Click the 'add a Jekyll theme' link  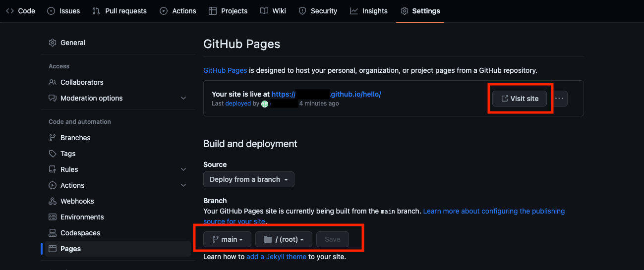pyautogui.click(x=276, y=257)
